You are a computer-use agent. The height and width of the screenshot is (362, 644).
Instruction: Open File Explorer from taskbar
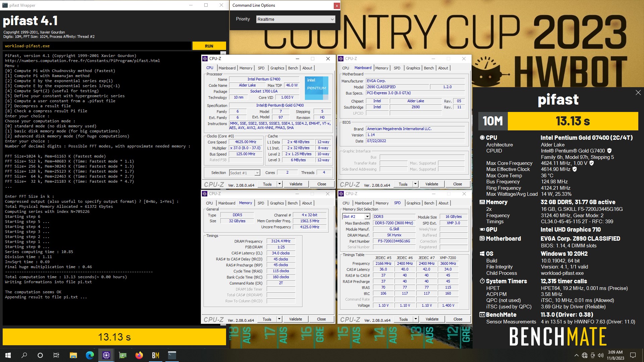(73, 355)
